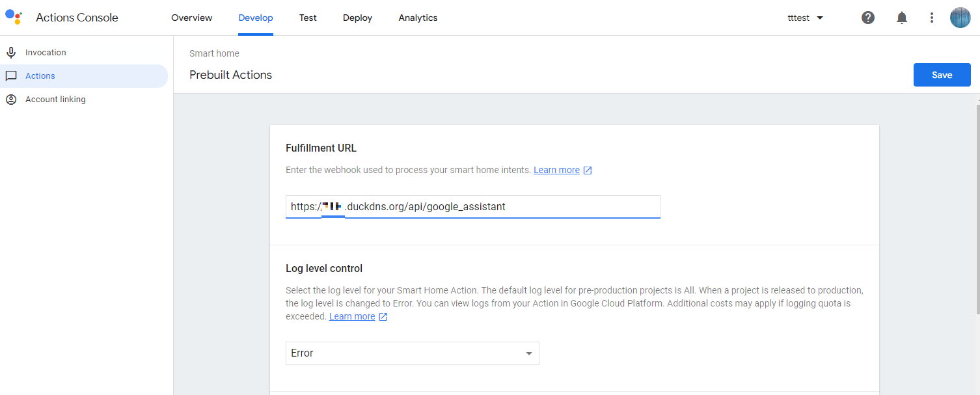The image size is (980, 395).
Task: Click the 'Enter the webhook used' description text
Action: pyautogui.click(x=408, y=170)
